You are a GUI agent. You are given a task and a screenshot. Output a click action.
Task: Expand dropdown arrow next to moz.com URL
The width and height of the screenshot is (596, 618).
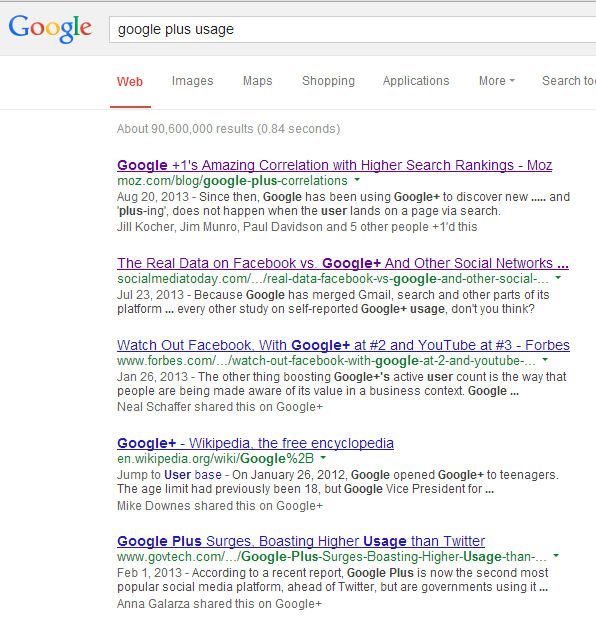pyautogui.click(x=357, y=180)
